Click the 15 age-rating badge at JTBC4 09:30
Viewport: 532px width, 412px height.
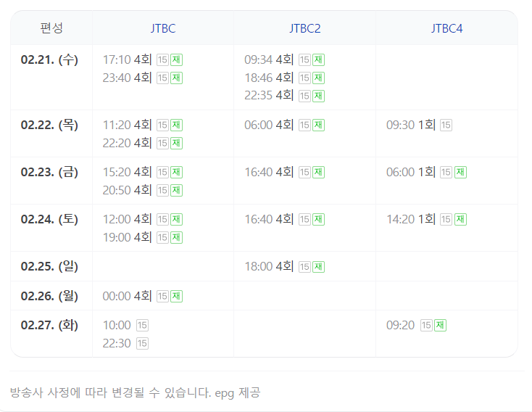coord(446,125)
